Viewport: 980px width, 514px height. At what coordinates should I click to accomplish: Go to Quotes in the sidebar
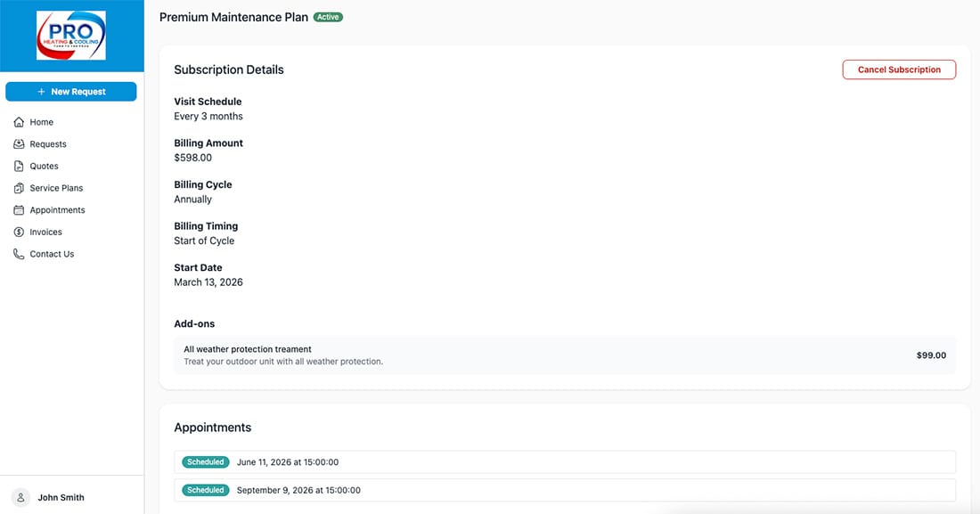click(44, 166)
